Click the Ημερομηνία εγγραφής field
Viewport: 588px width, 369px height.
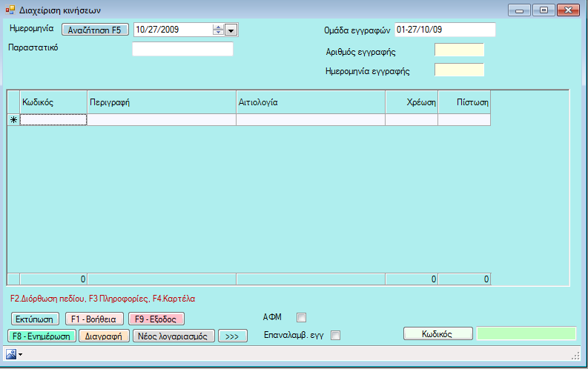tap(460, 70)
